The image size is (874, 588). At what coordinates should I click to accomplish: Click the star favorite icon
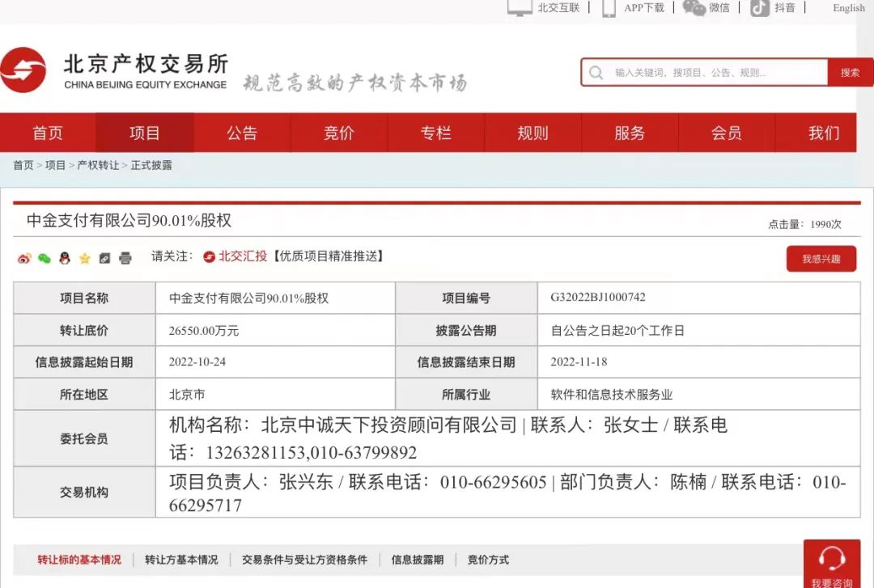click(84, 258)
